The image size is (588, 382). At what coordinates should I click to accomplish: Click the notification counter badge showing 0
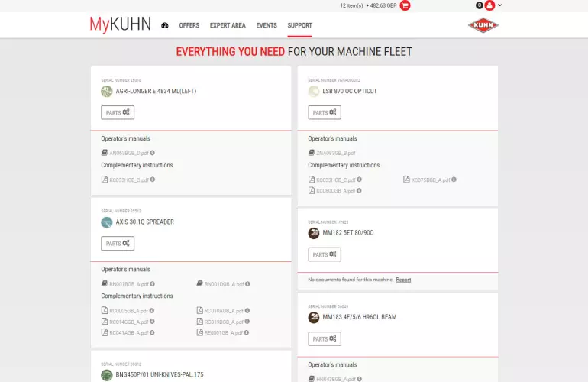pyautogui.click(x=480, y=5)
